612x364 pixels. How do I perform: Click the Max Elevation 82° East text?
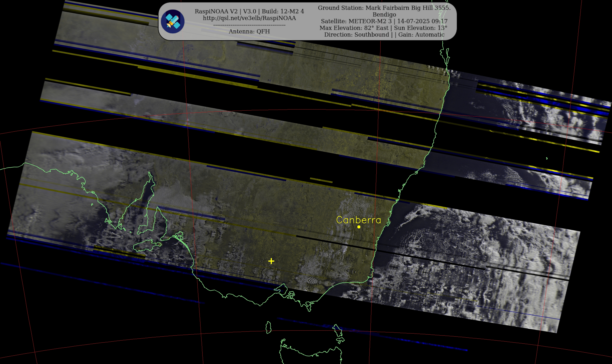coord(354,28)
